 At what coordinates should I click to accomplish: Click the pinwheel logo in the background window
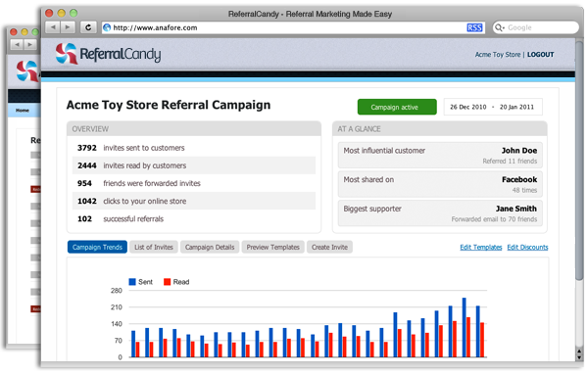[27, 70]
